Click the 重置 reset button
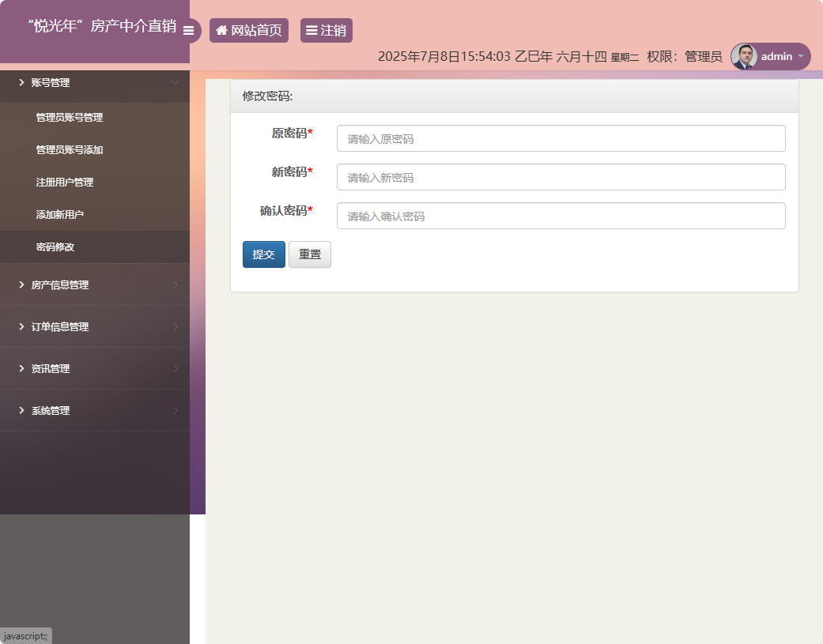Image resolution: width=823 pixels, height=644 pixels. tap(309, 254)
